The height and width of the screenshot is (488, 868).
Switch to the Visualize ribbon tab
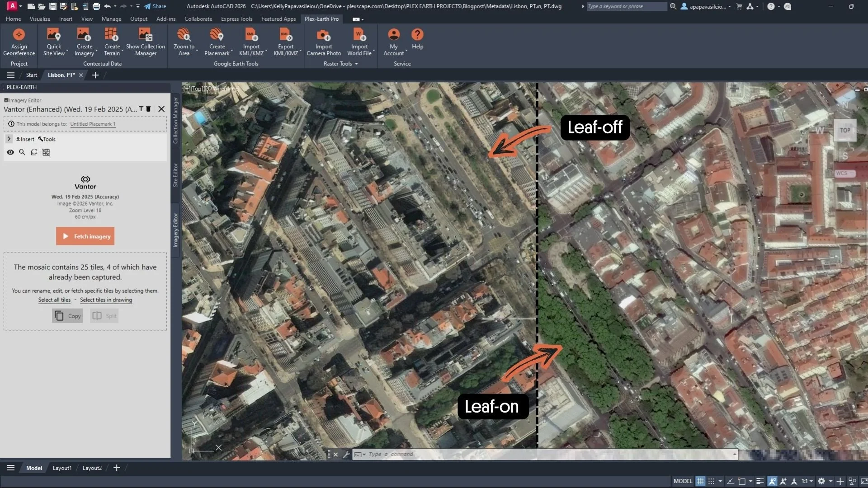[x=40, y=19]
